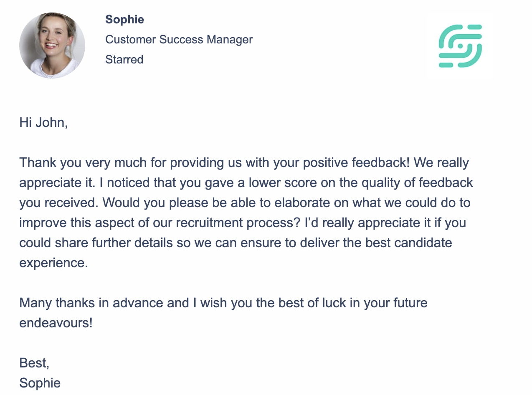Click the sender name Sophie in header
The image size is (532, 395).
pyautogui.click(x=124, y=19)
